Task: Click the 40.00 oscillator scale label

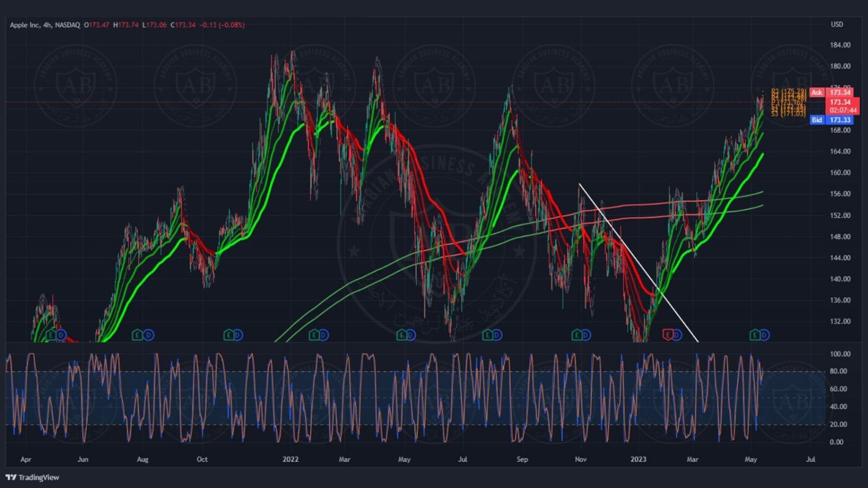Action: 838,406
